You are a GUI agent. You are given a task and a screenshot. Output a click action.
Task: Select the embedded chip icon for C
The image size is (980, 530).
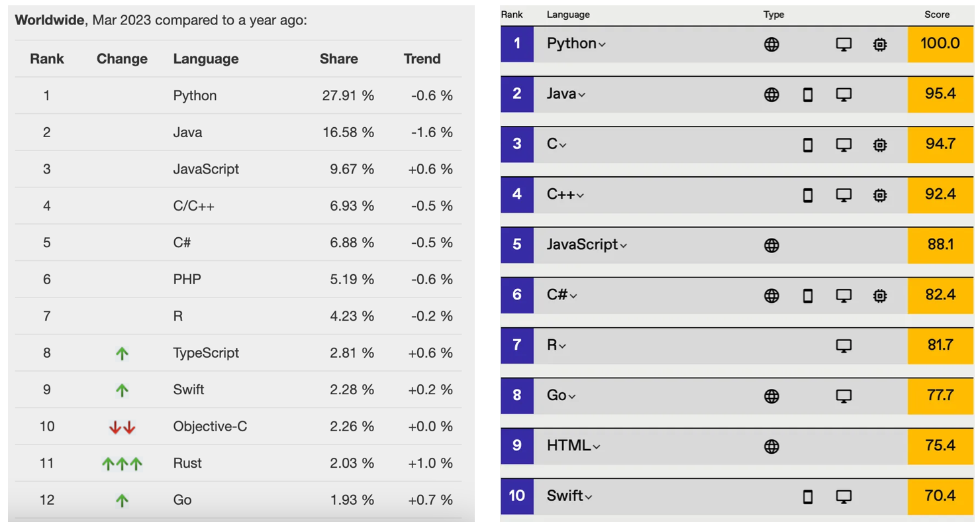[x=880, y=144]
